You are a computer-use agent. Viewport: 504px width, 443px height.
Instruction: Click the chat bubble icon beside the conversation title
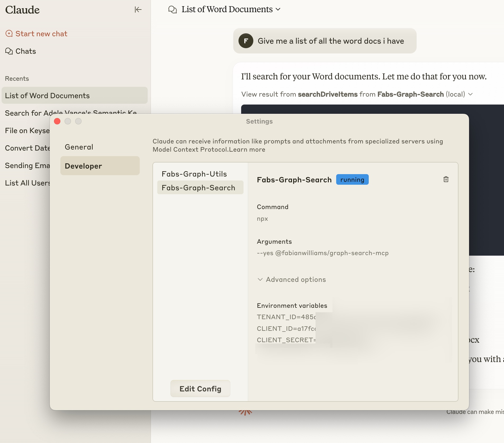pos(172,9)
